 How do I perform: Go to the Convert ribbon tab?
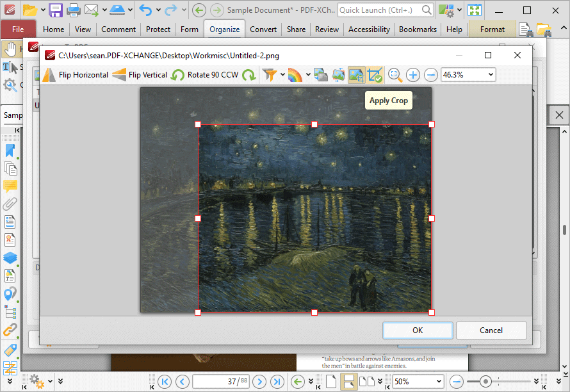point(263,29)
